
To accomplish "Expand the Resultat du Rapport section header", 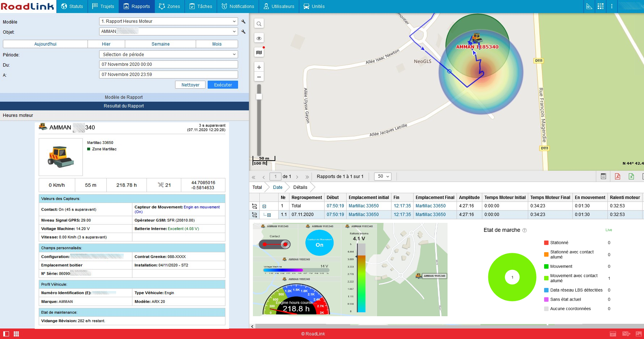I will [x=124, y=106].
